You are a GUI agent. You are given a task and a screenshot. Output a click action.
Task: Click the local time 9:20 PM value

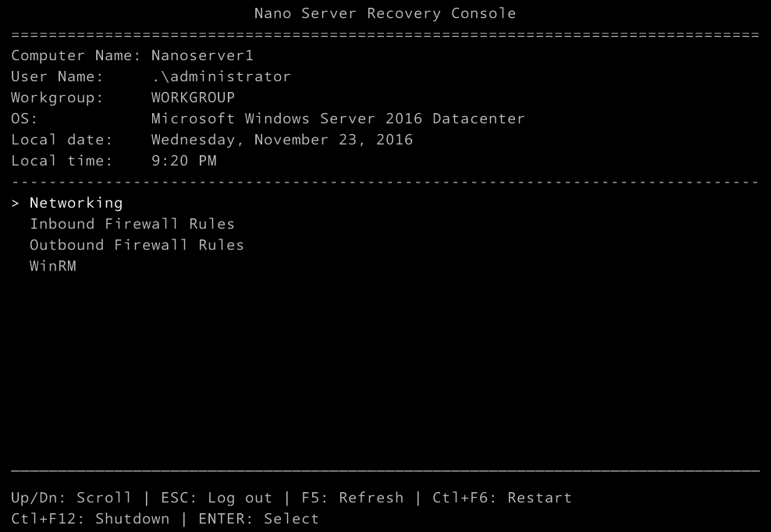tap(179, 161)
